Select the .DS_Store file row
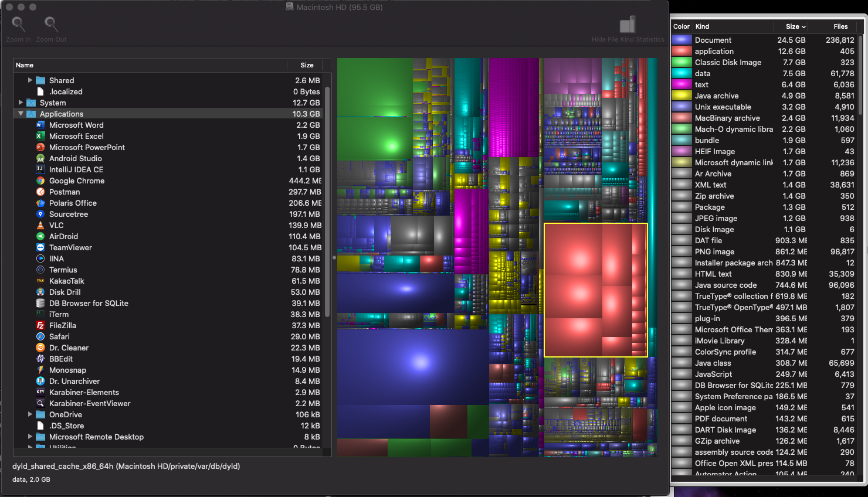868x497 pixels. click(169, 425)
